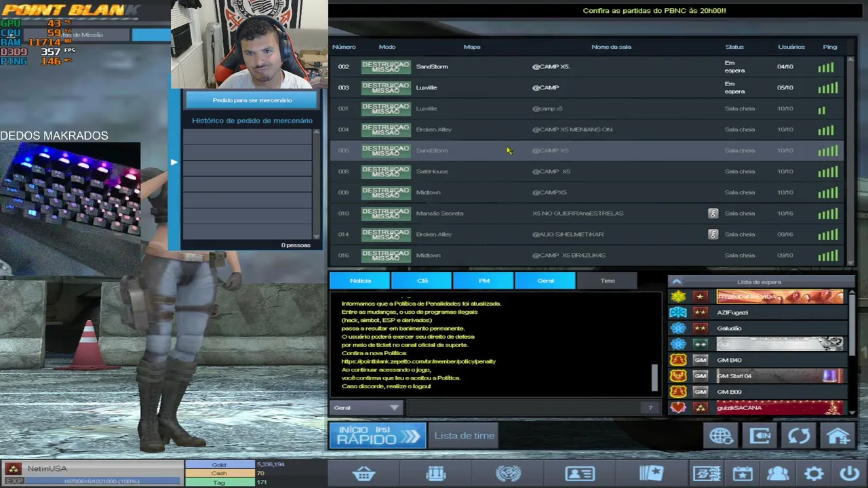Image resolution: width=868 pixels, height=488 pixels.
Task: Click the chat message input field
Action: [524, 407]
